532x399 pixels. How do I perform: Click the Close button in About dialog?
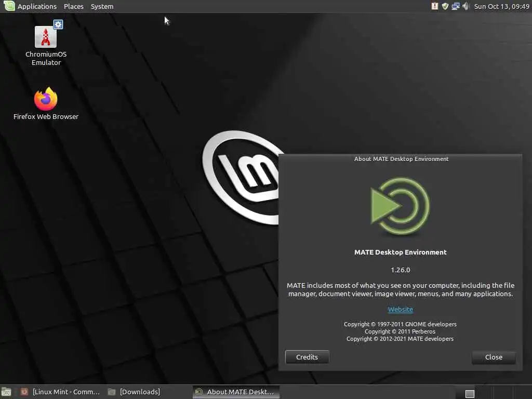(x=494, y=357)
